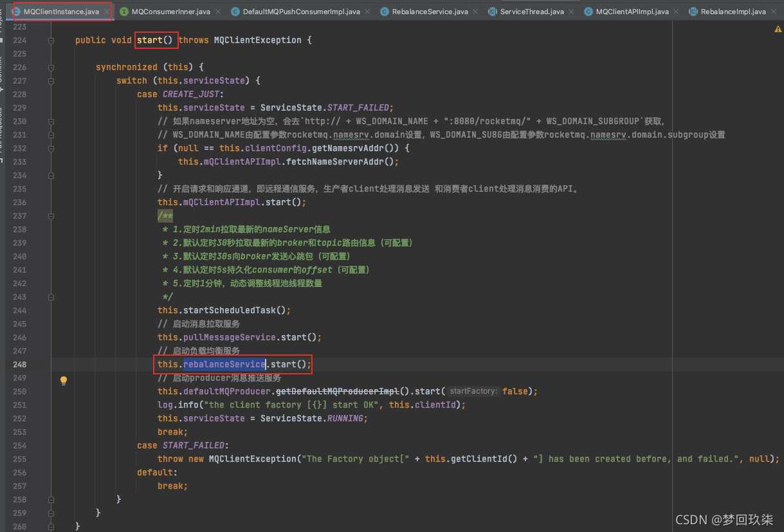This screenshot has width=784, height=532.
Task: Select the RebalanceImpl.java tab
Action: [x=733, y=12]
